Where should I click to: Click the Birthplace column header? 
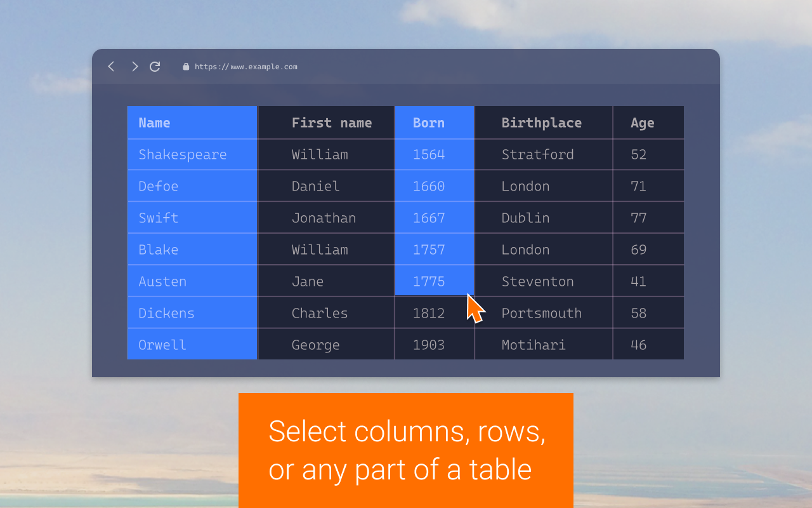coord(544,123)
